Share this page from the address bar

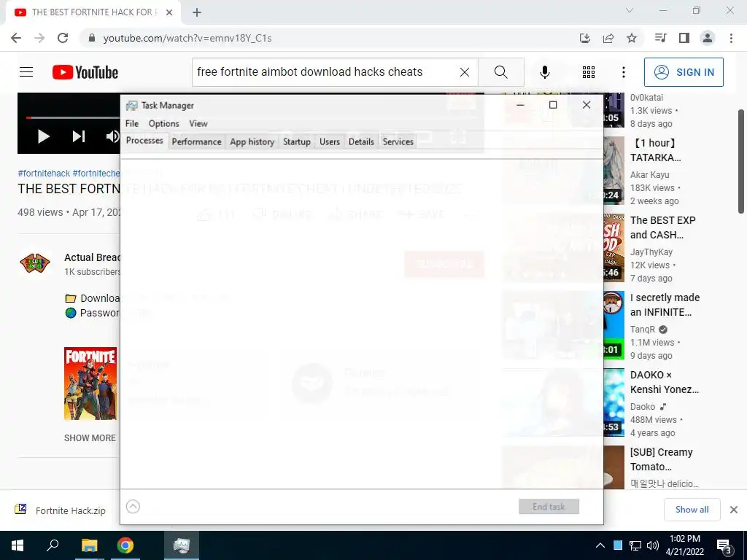(608, 38)
